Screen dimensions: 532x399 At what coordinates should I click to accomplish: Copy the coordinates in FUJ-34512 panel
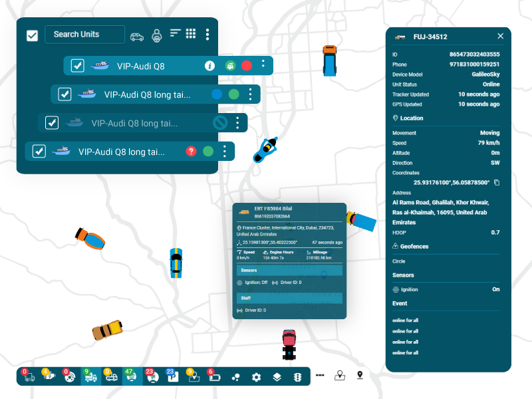tap(497, 182)
